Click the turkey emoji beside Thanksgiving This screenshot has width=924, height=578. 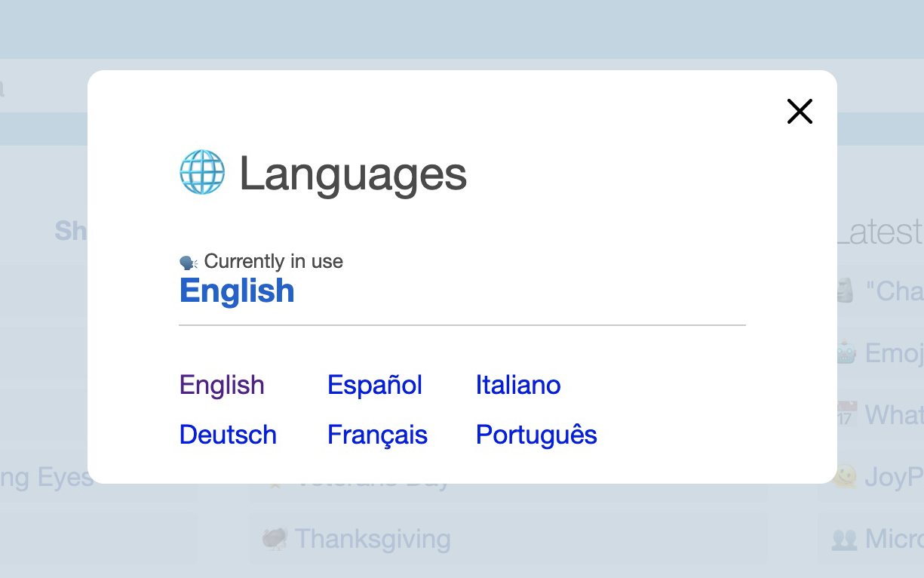click(275, 539)
